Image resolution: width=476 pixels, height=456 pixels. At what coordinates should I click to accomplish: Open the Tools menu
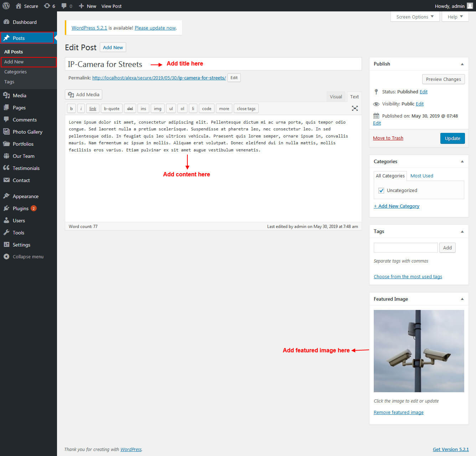pyautogui.click(x=29, y=233)
